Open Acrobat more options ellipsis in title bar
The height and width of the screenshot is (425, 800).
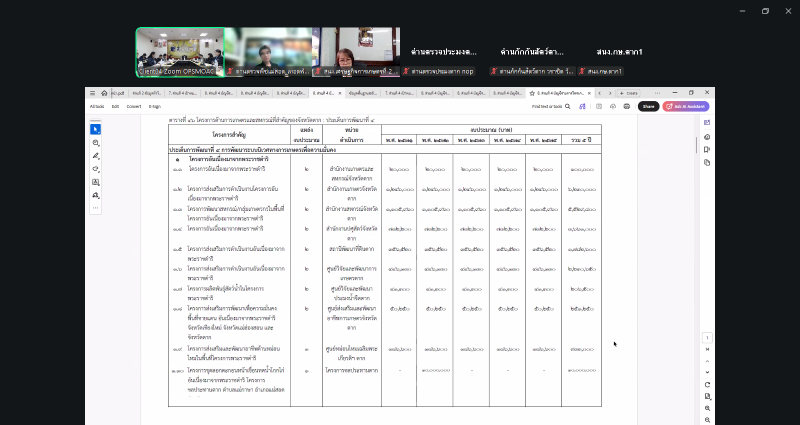point(657,93)
